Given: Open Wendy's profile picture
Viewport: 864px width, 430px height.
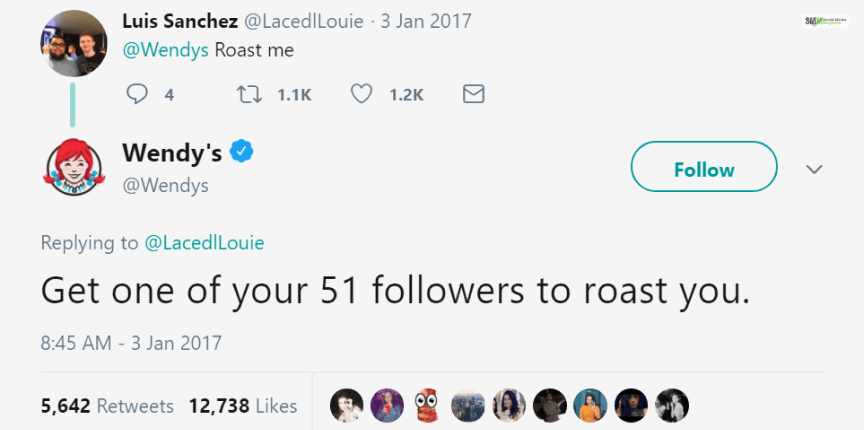Looking at the screenshot, I should [72, 168].
